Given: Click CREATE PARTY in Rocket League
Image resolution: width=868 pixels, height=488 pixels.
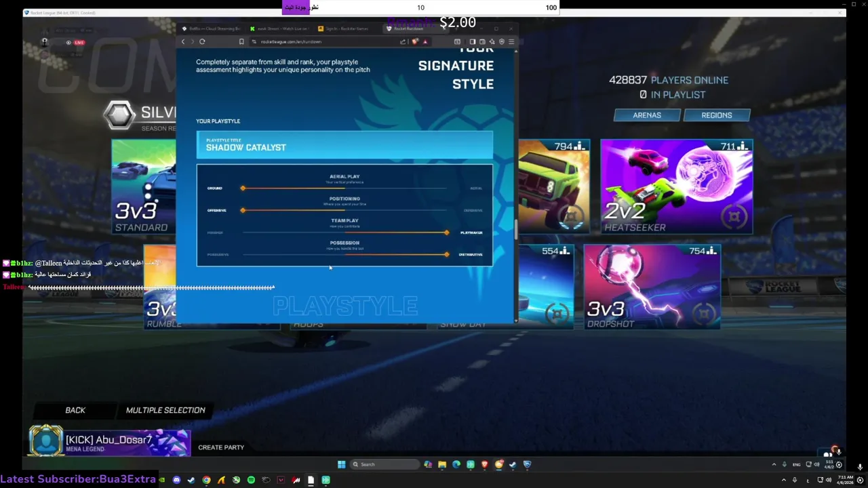Looking at the screenshot, I should click(x=221, y=447).
